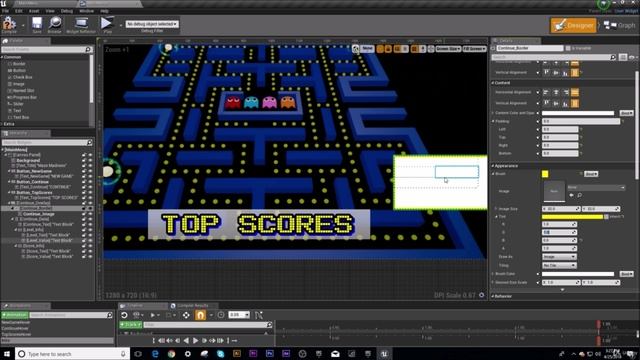640x360 pixels.
Task: Open the Window menu
Action: [x=86, y=11]
